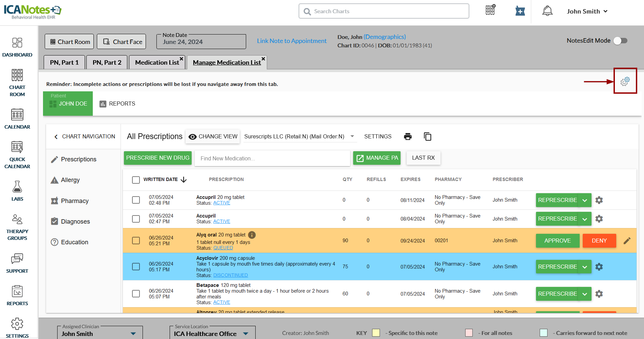Check the Acyclovir prescription checkbox

[x=136, y=267]
